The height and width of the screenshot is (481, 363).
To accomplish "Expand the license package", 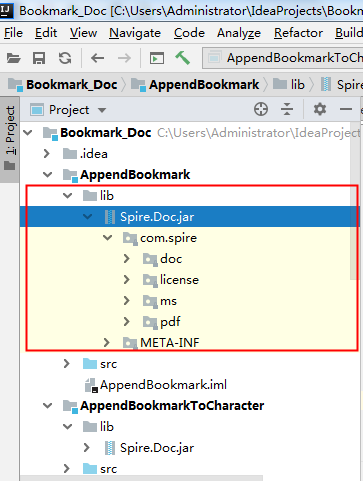I will 126,280.
